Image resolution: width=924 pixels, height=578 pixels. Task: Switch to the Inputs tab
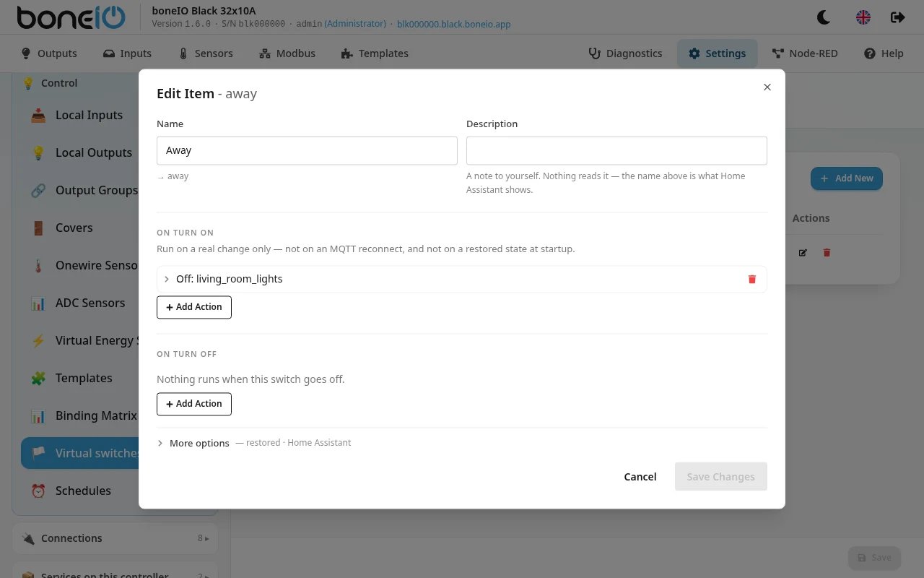tap(127, 53)
